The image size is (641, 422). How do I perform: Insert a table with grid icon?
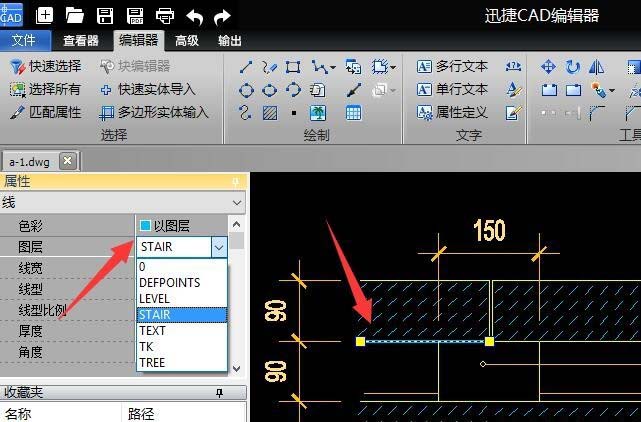point(354,113)
